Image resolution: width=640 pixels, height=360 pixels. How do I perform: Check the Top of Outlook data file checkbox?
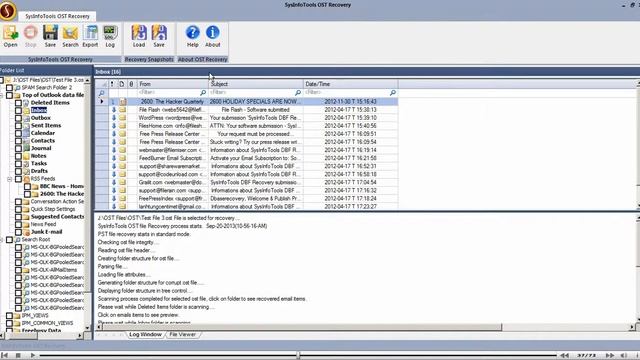coord(9,95)
